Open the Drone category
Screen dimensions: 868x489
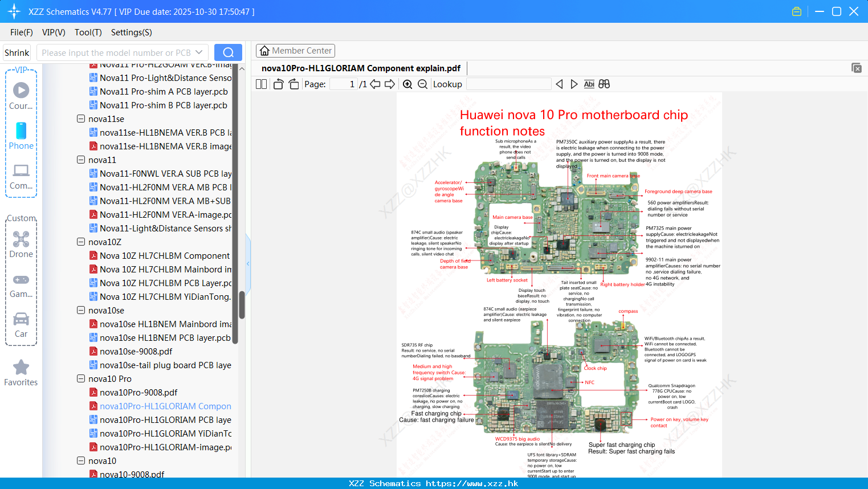pyautogui.click(x=21, y=244)
